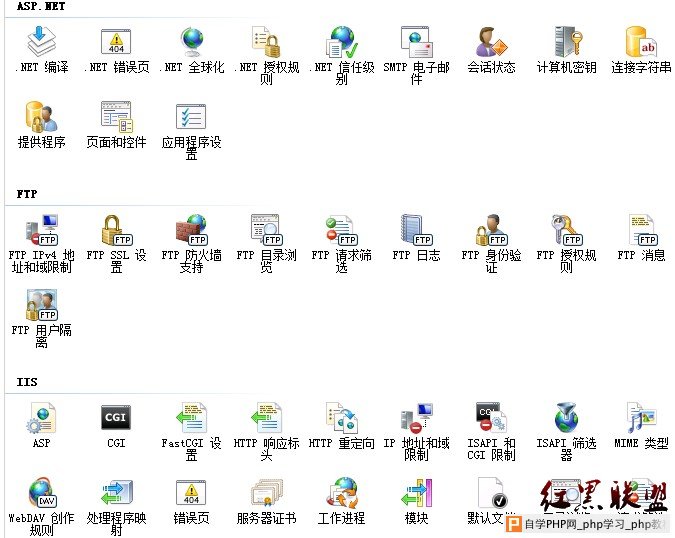Click the "SMTP 电子邮件" label text

click(x=416, y=73)
